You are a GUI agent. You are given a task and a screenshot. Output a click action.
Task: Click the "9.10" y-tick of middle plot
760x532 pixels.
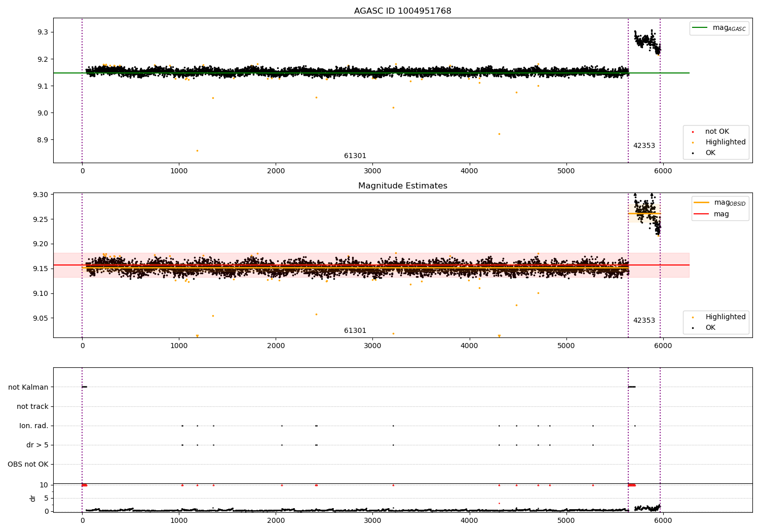coord(41,294)
